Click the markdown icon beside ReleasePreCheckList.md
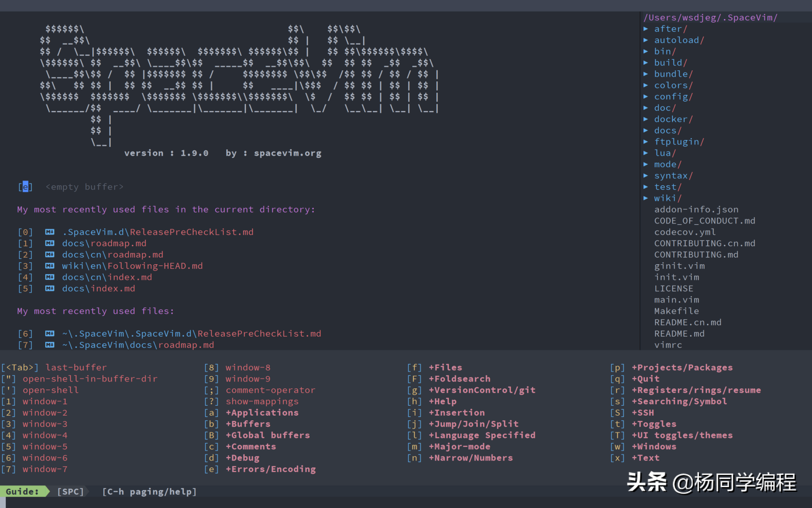 point(49,232)
